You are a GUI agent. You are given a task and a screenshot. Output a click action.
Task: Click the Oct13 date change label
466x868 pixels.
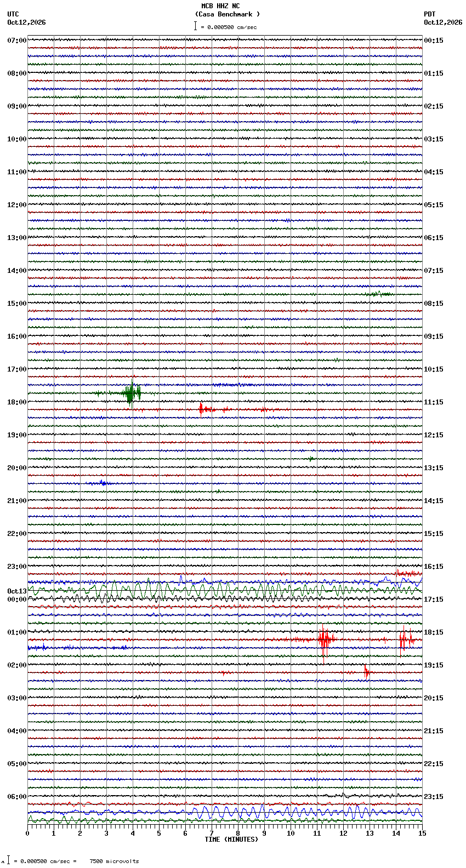(x=17, y=591)
